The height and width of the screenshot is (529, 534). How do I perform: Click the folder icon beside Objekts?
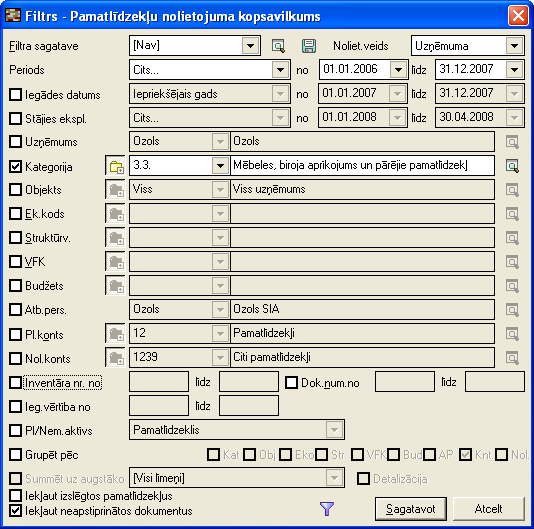click(x=115, y=190)
